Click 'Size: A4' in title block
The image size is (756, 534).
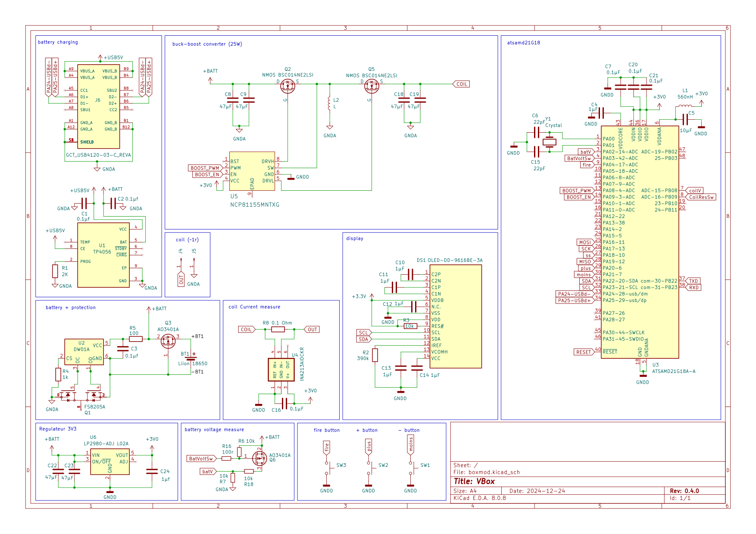click(x=465, y=491)
